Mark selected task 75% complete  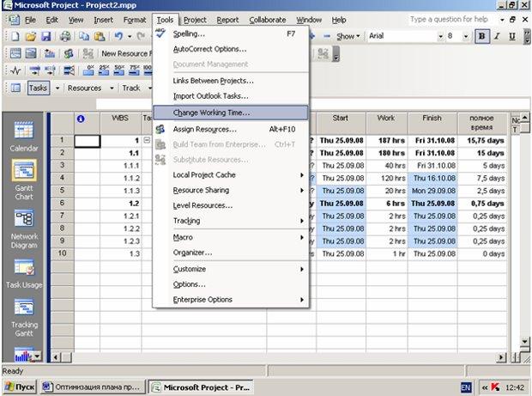(x=135, y=70)
